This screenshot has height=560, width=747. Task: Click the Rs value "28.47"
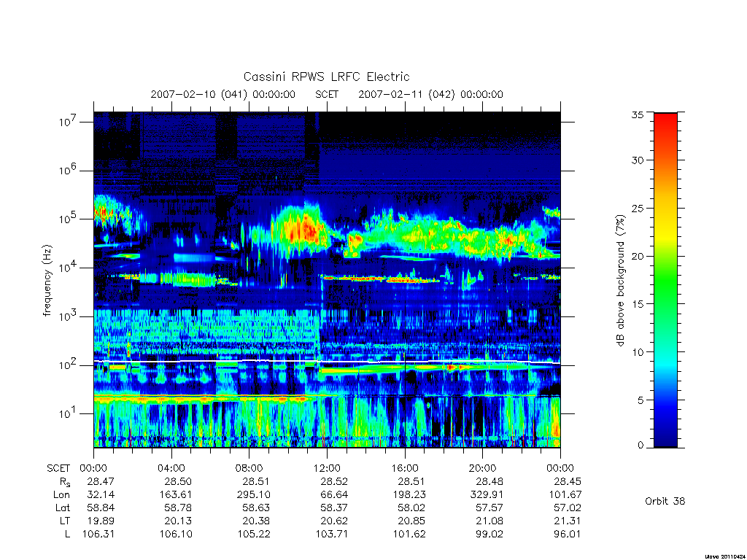[101, 481]
